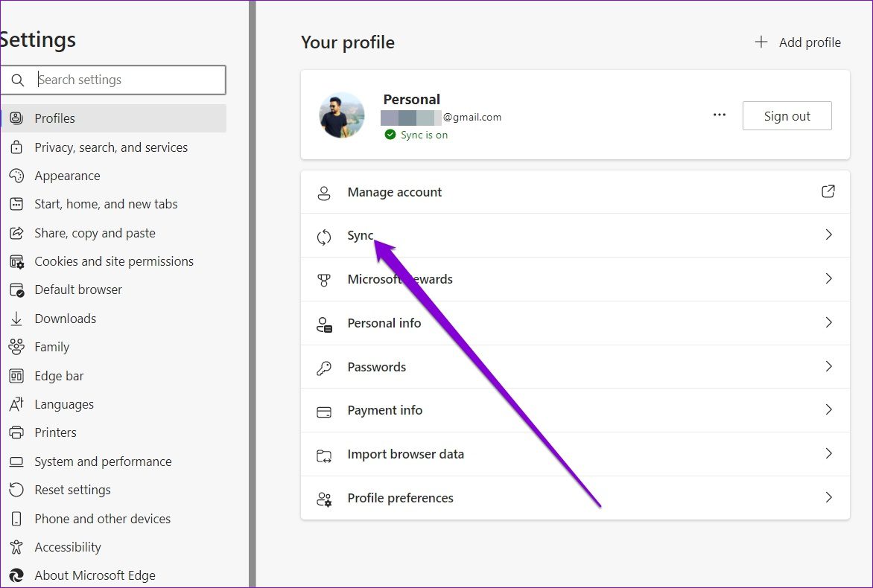Click the Manage account person icon

323,193
